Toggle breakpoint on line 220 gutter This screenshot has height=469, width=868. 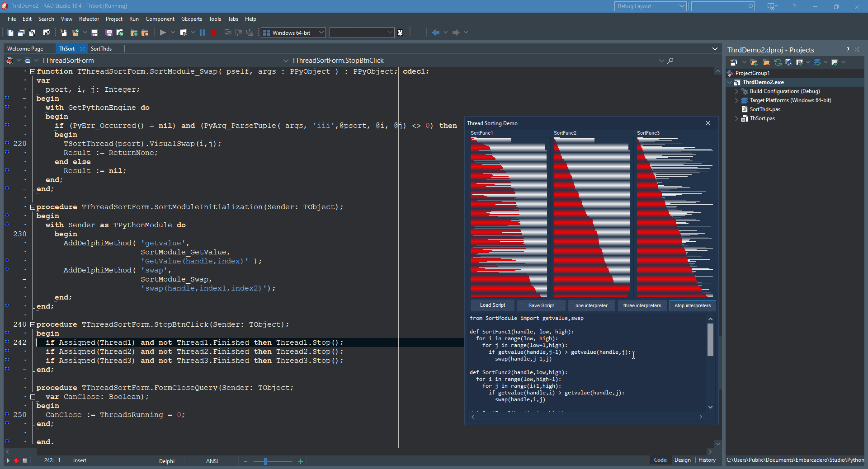click(7, 143)
